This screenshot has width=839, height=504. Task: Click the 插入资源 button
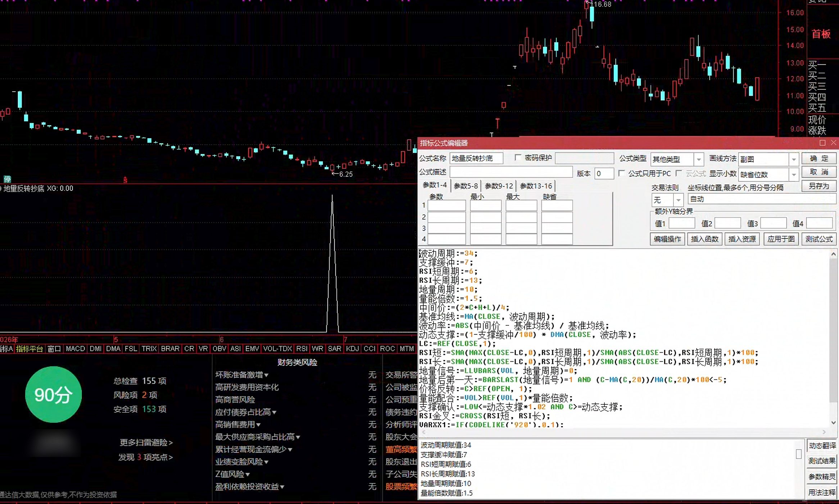point(742,239)
